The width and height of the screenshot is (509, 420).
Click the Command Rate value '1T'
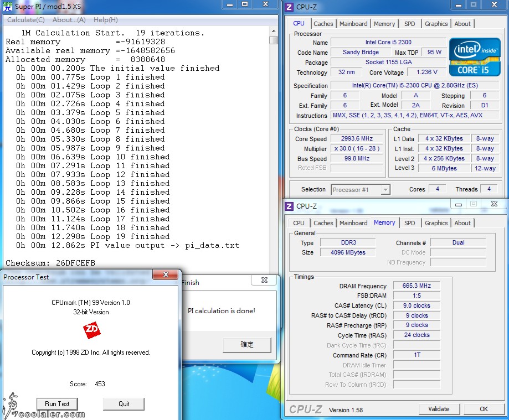click(x=417, y=355)
